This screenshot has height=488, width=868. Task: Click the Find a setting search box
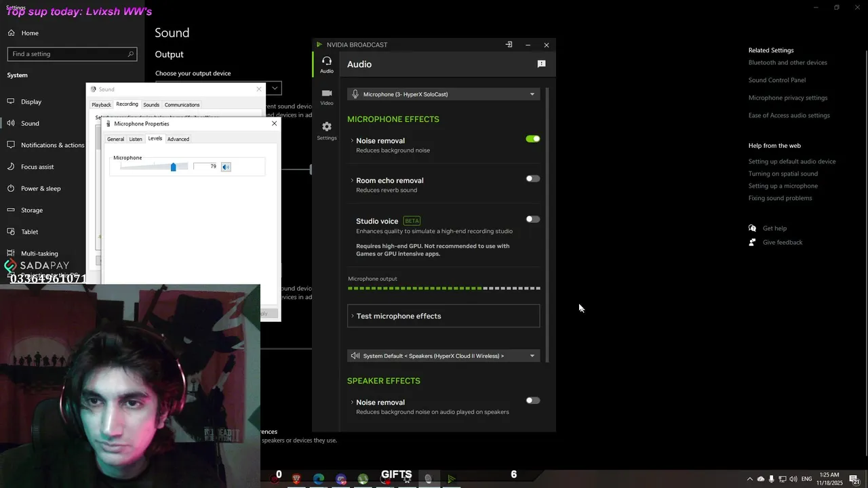tap(72, 54)
